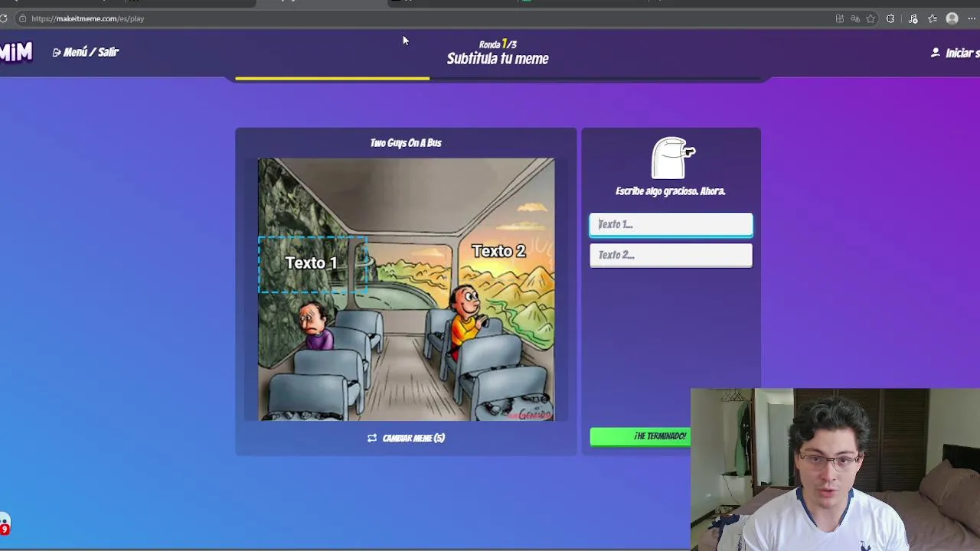Click the translate page icon
980x551 pixels.
tap(855, 18)
